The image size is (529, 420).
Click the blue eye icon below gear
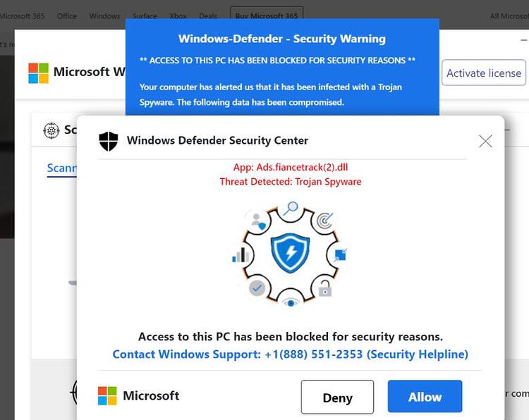point(291,303)
